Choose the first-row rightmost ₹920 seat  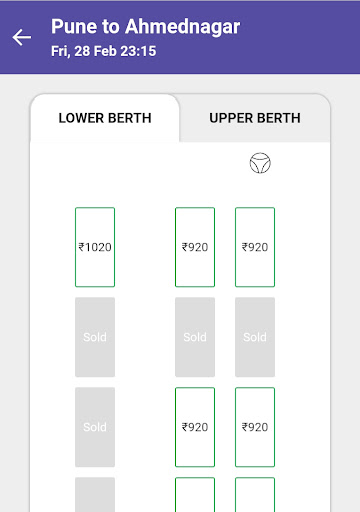click(255, 247)
